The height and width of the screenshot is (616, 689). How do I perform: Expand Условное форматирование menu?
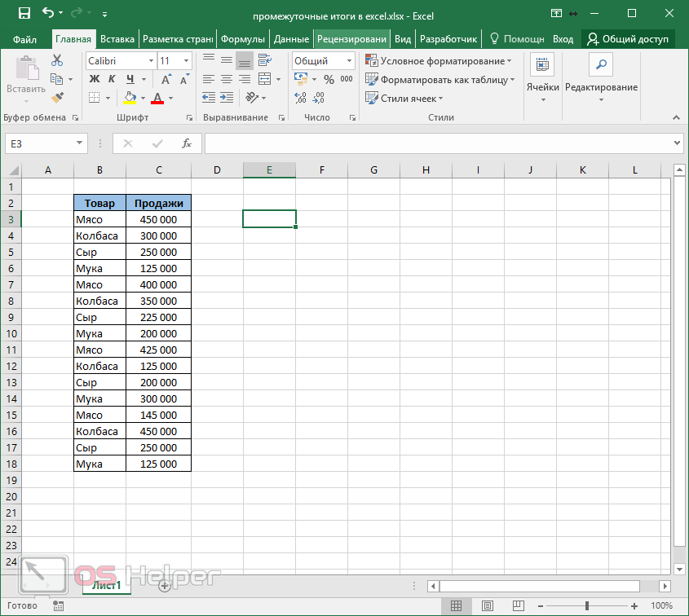pos(438,60)
